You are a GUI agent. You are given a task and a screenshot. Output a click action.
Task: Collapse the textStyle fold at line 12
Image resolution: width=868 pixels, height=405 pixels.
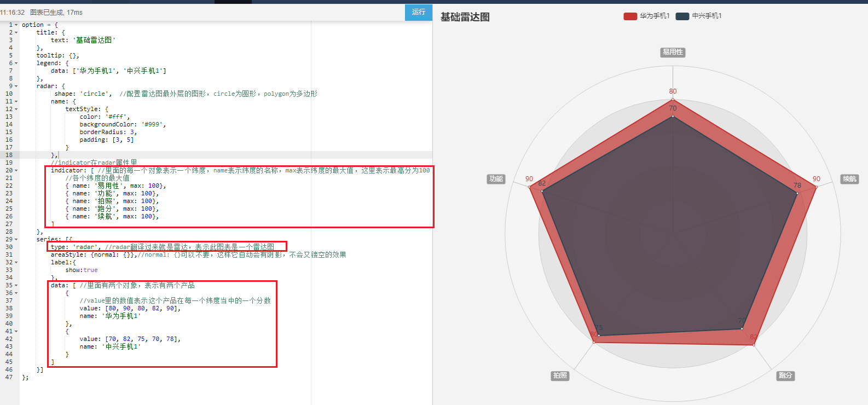[16, 109]
